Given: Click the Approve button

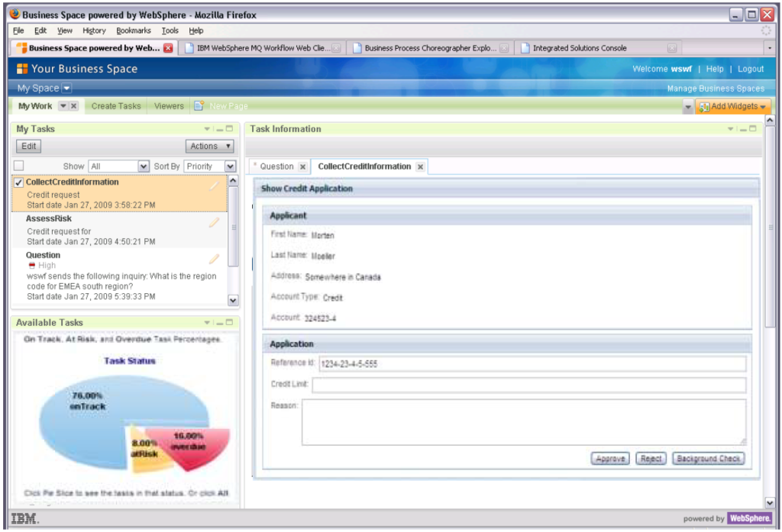Looking at the screenshot, I should click(609, 458).
